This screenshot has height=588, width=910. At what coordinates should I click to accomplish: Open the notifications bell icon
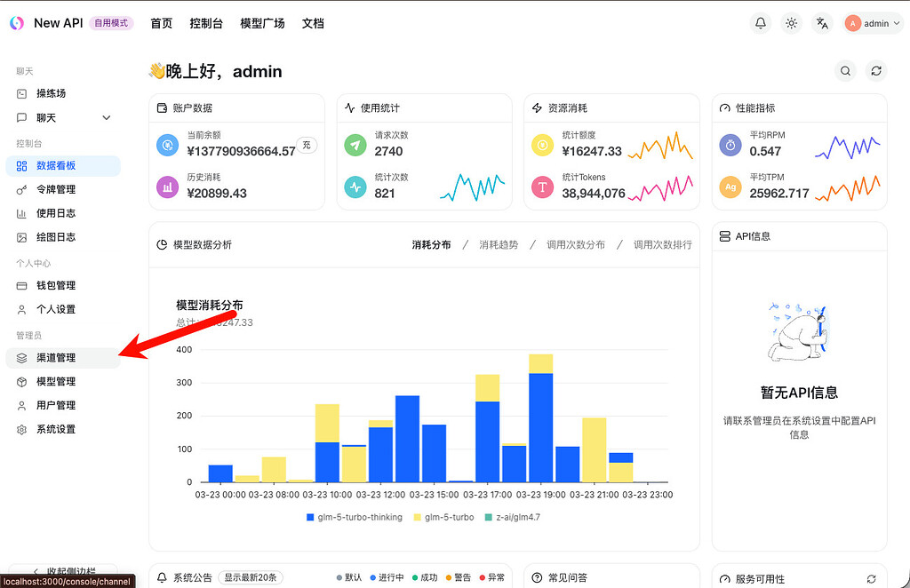(761, 23)
